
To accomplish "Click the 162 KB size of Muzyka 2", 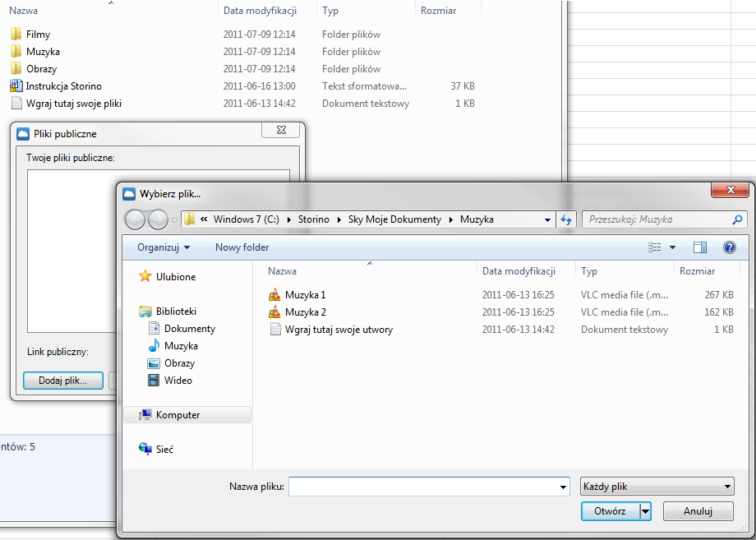I will point(719,312).
